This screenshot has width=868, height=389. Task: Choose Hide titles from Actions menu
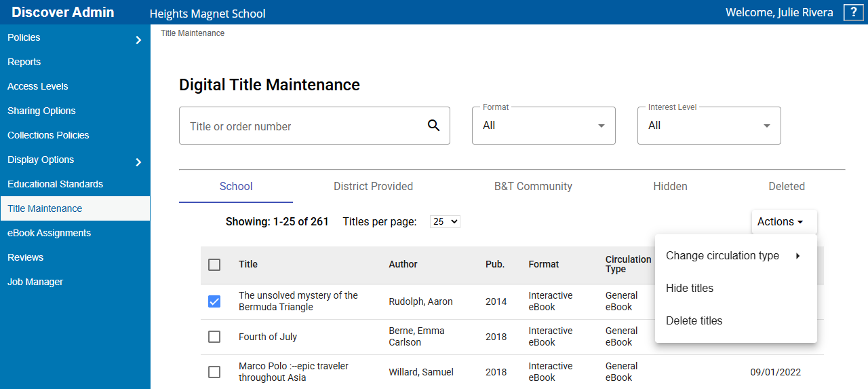(736, 289)
